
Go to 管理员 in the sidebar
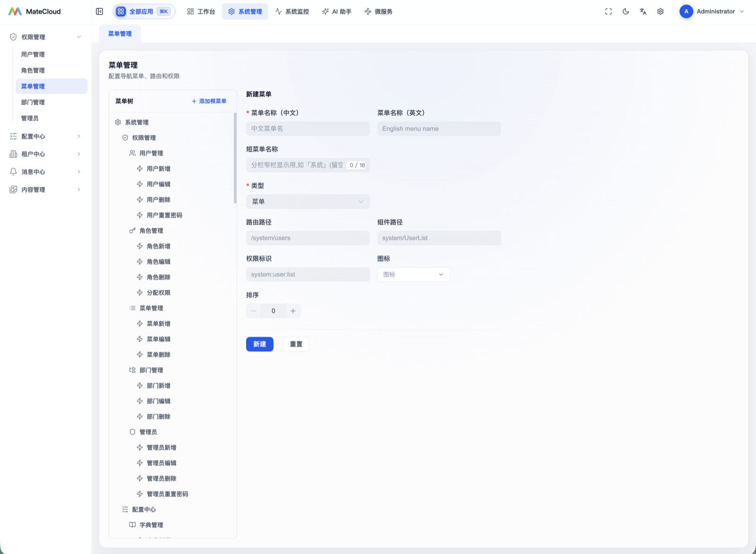(52, 118)
